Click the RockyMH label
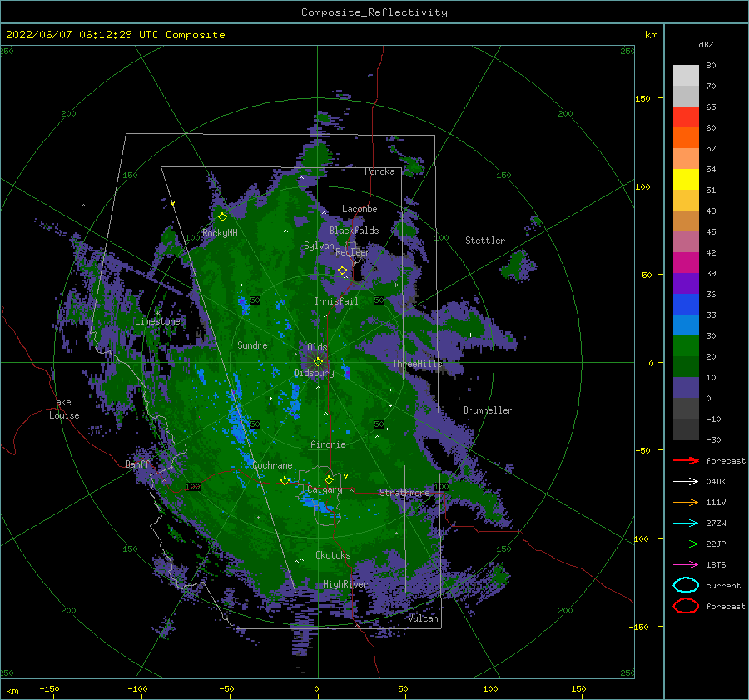749x700 pixels. tap(220, 233)
